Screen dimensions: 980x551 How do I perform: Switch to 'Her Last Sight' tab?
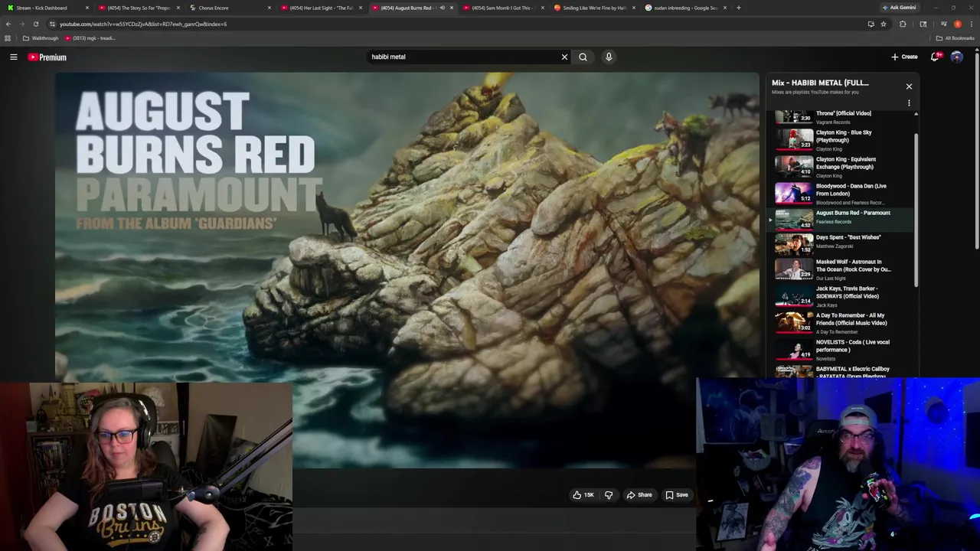(x=321, y=8)
